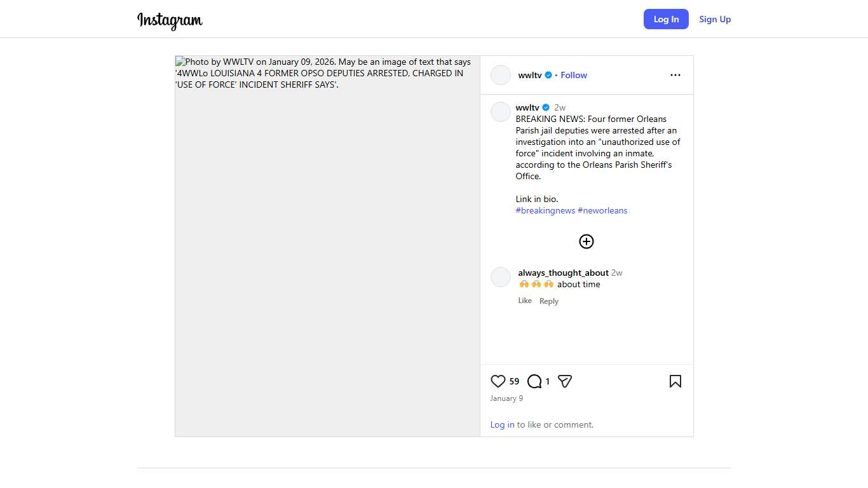Follow the wwltv account
Screen dimensions: 868x488
574,75
